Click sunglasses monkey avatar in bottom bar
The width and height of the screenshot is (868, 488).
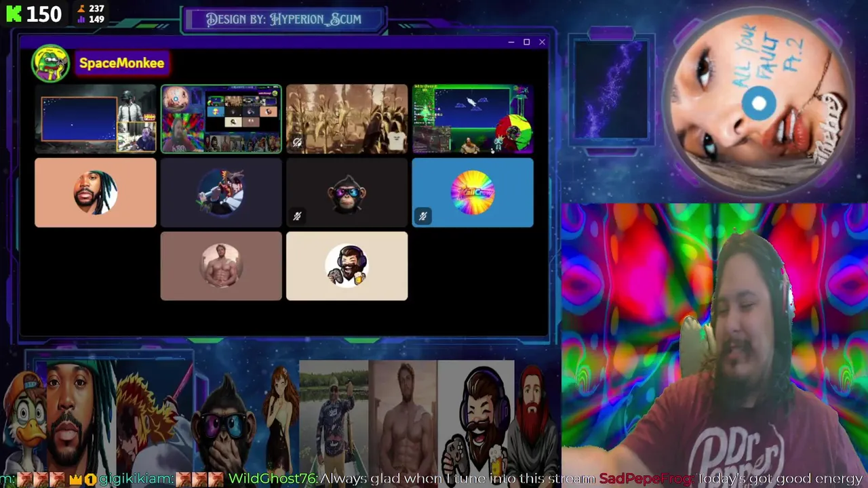tap(226, 424)
